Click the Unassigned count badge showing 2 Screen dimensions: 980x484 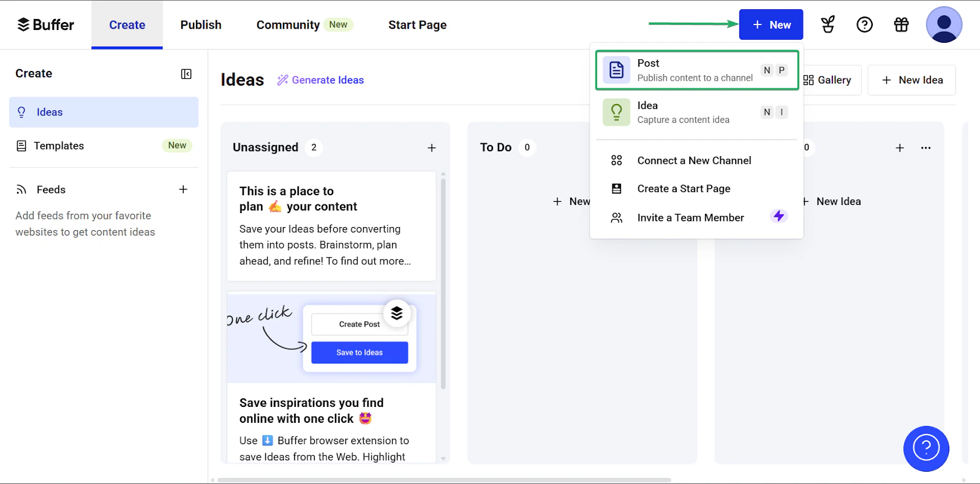pyautogui.click(x=314, y=147)
